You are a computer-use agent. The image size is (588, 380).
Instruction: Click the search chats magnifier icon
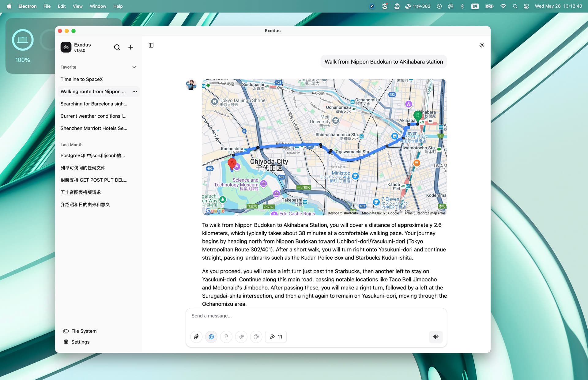pos(117,47)
